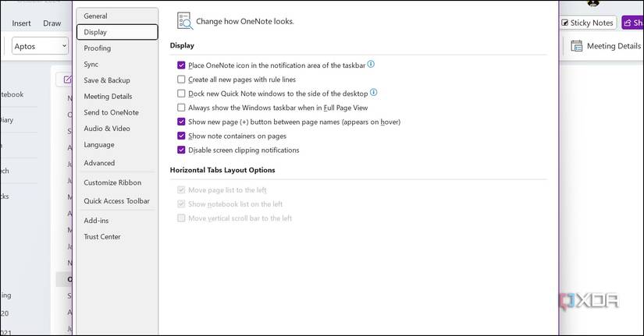644x336 pixels.
Task: Click the Meeting Details calendar icon
Action: coord(577,46)
